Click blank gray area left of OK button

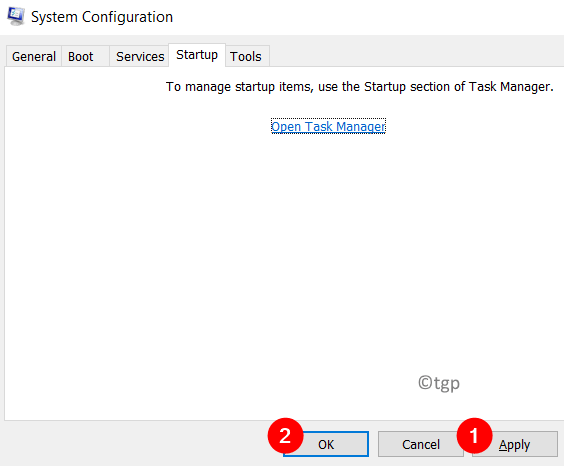[133, 444]
